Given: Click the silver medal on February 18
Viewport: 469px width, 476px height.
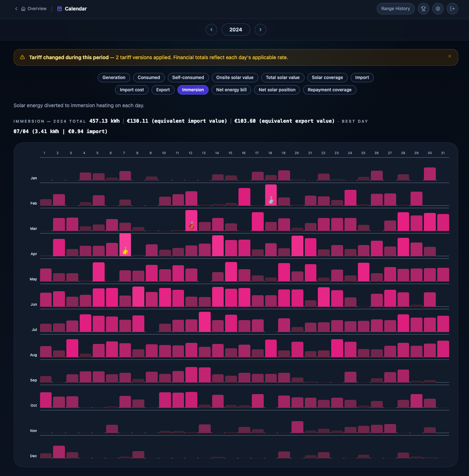Looking at the screenshot, I should pyautogui.click(x=271, y=200).
